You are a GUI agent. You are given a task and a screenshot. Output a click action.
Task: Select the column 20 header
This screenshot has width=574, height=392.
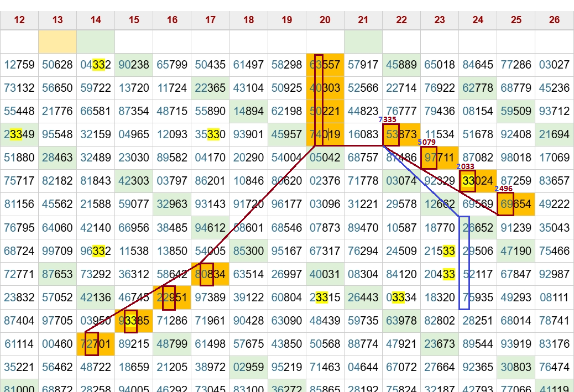[x=325, y=20]
